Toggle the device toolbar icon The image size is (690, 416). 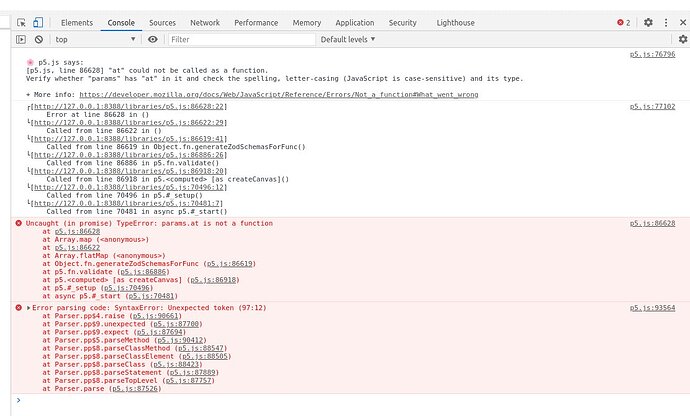[38, 22]
